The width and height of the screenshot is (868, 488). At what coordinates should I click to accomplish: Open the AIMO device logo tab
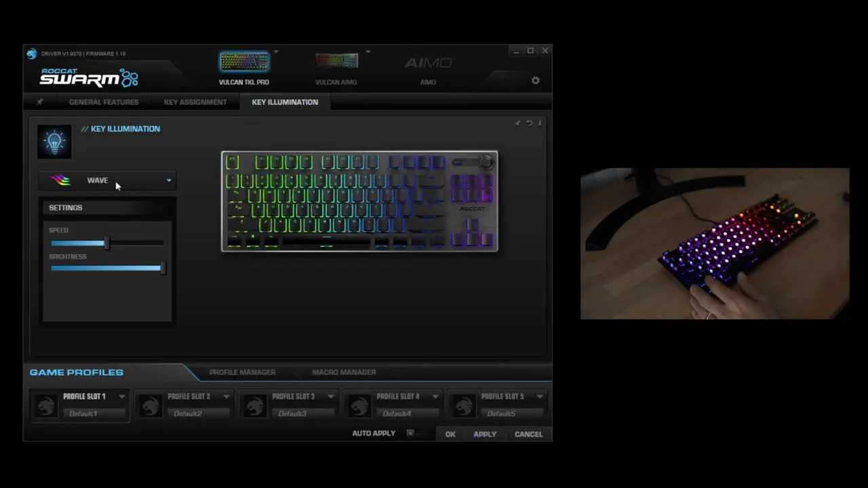point(428,63)
